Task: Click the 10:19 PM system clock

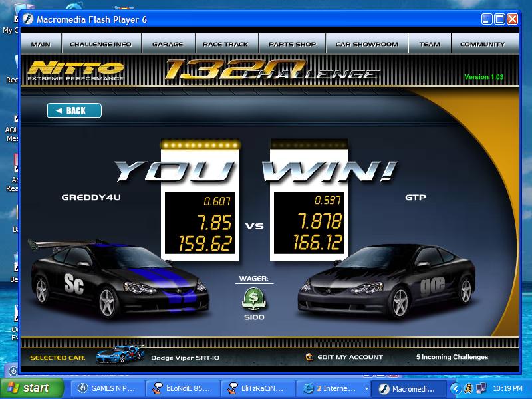Action: (x=507, y=388)
